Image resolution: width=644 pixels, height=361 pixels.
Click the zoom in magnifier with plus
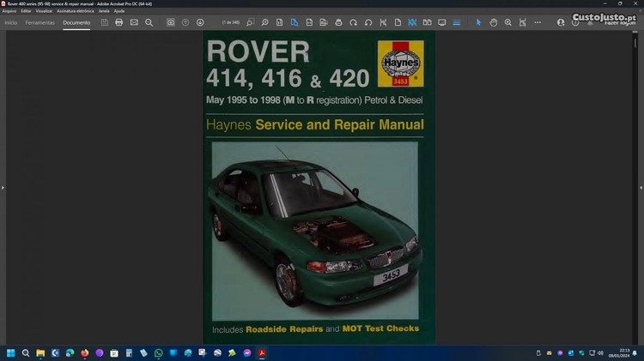click(x=508, y=22)
